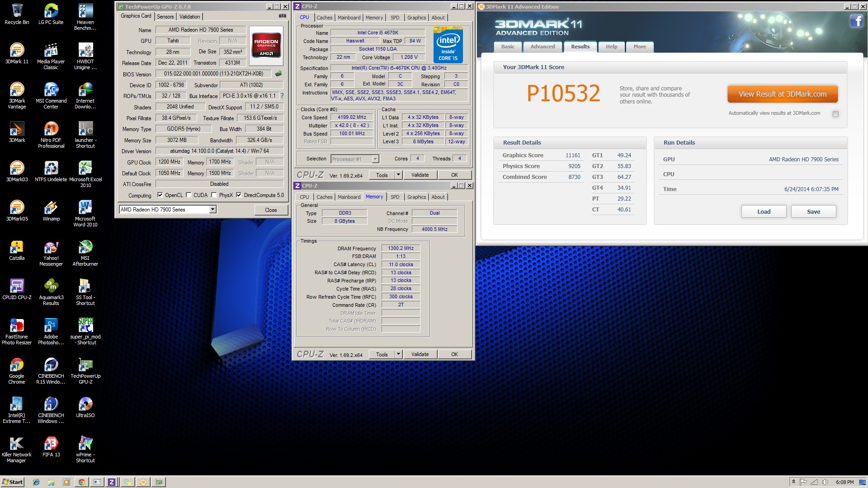868x488 pixels.
Task: Toggle the PhysX checkbox in GPU-Z
Action: pyautogui.click(x=214, y=195)
